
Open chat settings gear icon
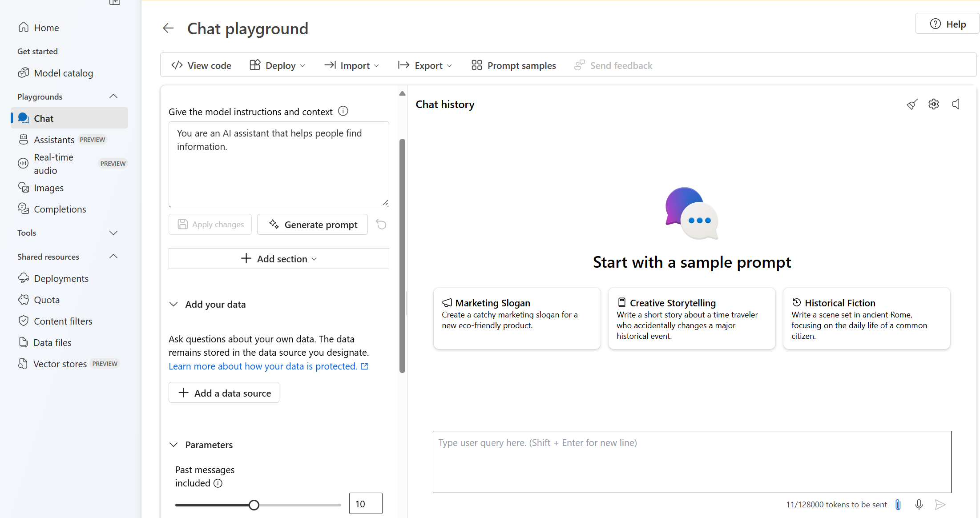[x=933, y=104]
